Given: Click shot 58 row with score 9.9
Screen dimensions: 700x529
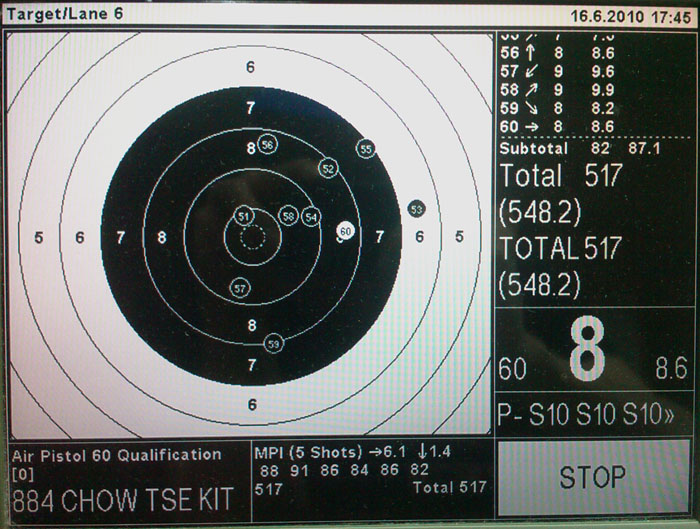Looking at the screenshot, I should pos(558,90).
